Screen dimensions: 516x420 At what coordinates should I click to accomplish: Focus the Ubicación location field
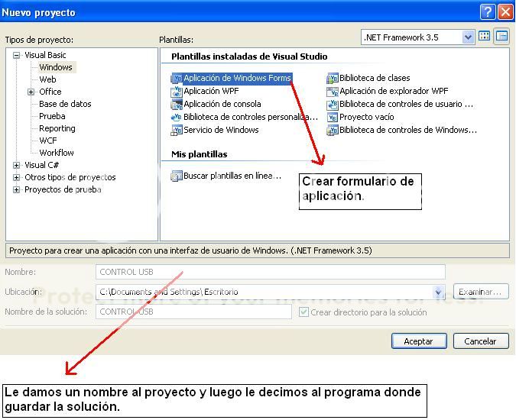pyautogui.click(x=270, y=292)
